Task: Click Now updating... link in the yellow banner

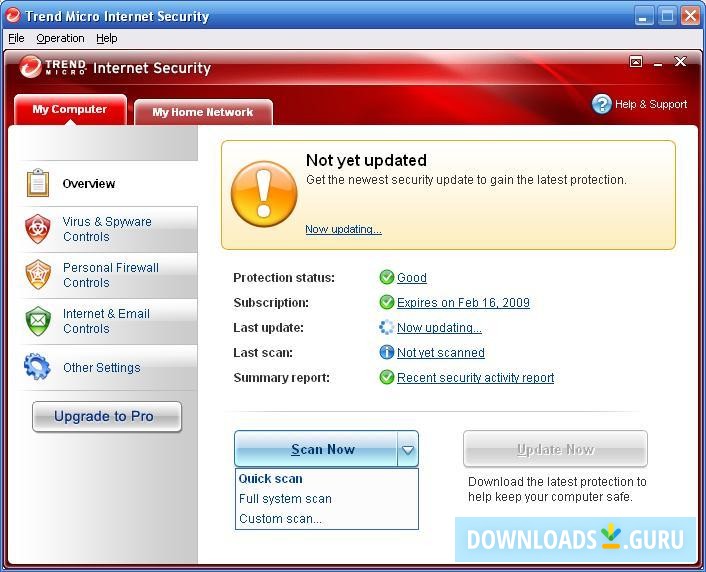Action: click(344, 229)
